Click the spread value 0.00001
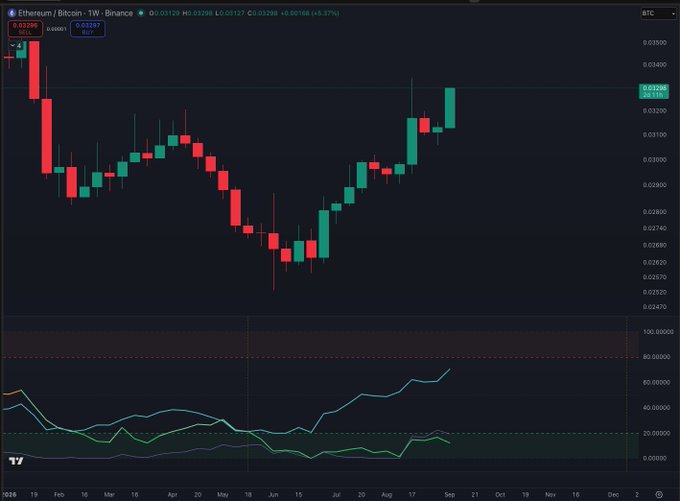Image resolution: width=680 pixels, height=501 pixels. pyautogui.click(x=56, y=29)
